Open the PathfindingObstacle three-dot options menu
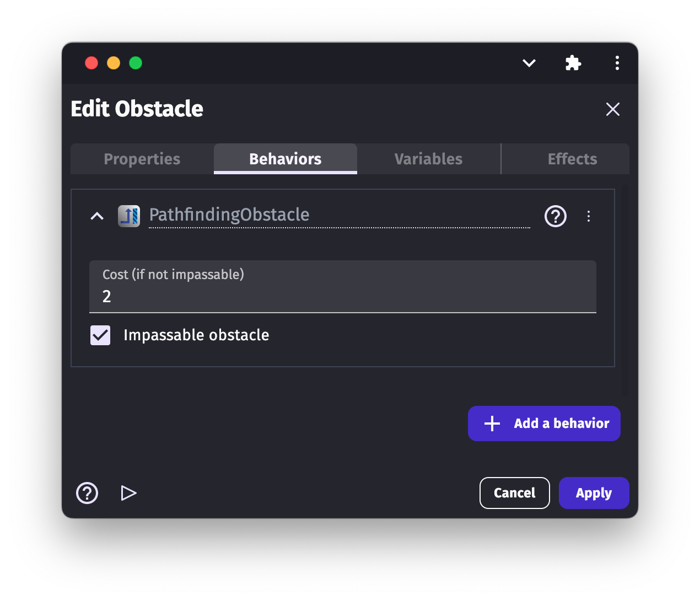 tap(589, 216)
